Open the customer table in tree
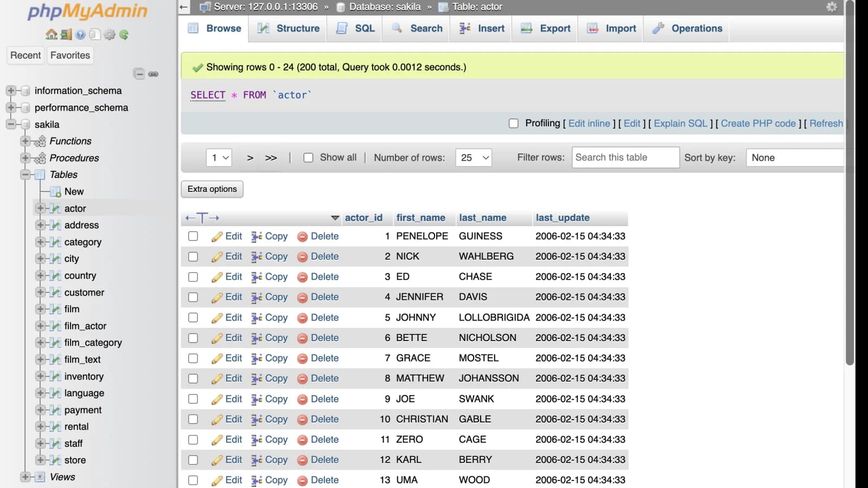 coord(84,293)
